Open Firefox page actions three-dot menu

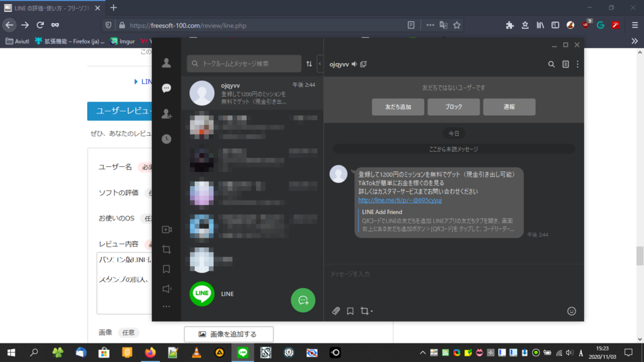430,26
